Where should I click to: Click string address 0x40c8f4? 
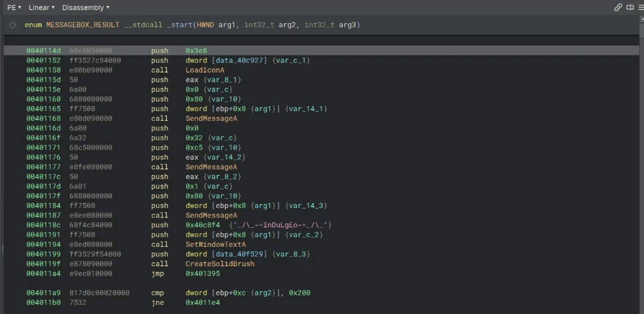pos(202,225)
